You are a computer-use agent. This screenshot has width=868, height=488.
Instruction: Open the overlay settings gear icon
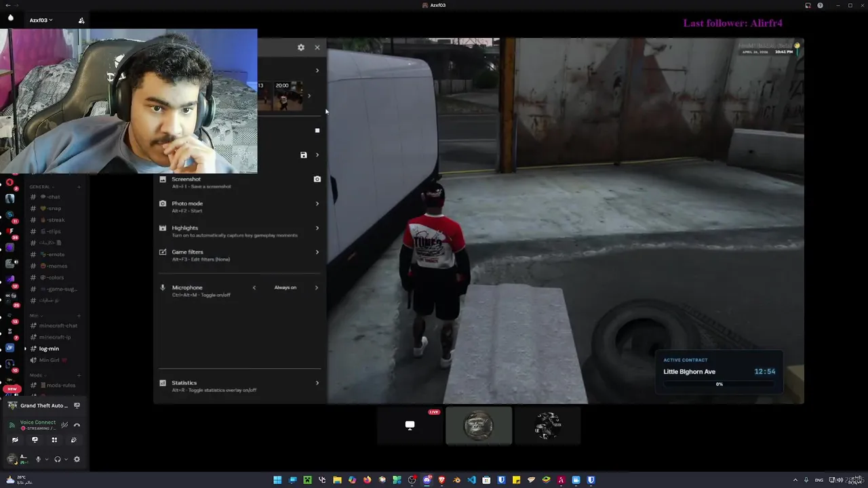tap(301, 47)
